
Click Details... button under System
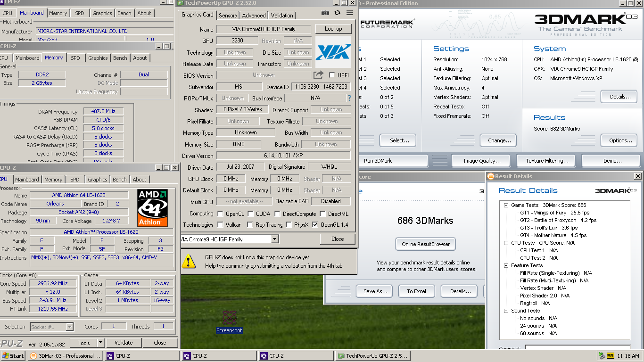pos(620,97)
